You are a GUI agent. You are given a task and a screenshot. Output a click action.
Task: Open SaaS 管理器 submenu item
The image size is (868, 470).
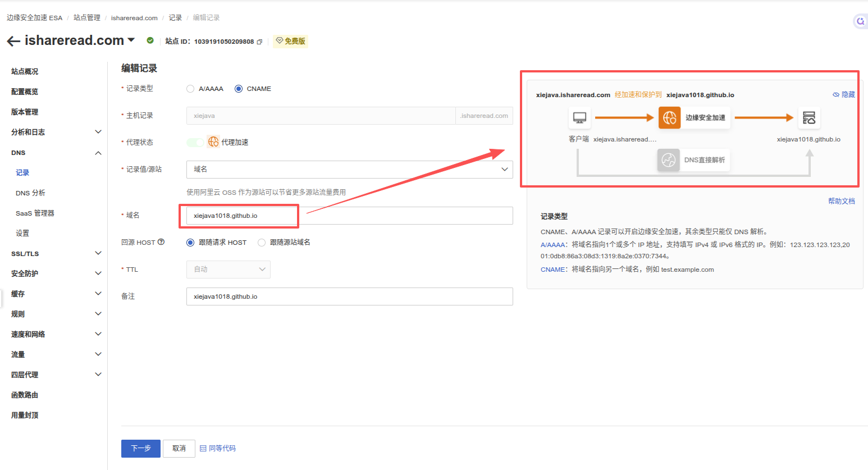35,213
